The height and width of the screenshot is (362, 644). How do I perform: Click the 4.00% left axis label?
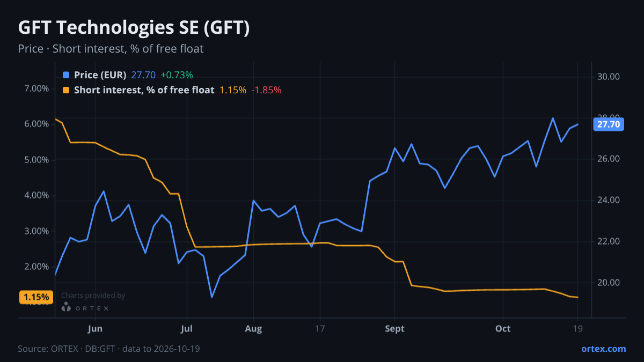37,195
